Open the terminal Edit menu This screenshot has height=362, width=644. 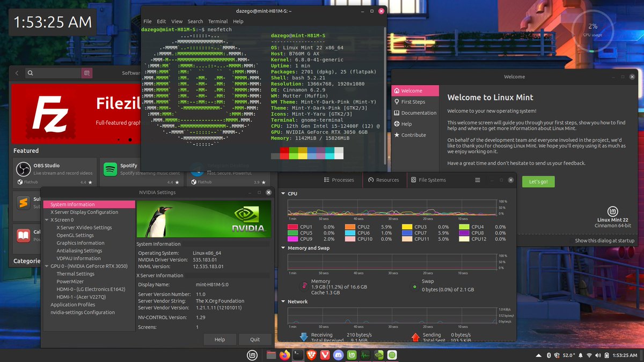[x=161, y=21]
